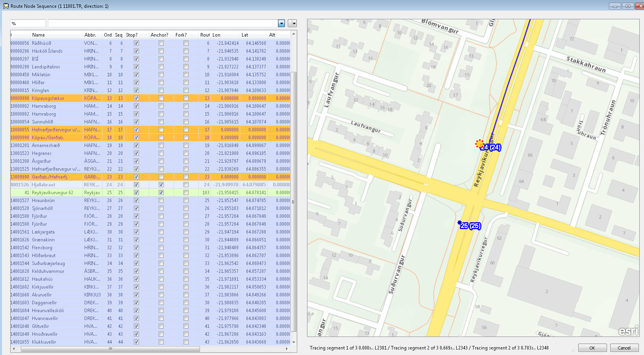Screen dimensions: 644x355
Task: Select the Hafnarfjarðarvegur v/... row 17 name
Action: point(56,130)
